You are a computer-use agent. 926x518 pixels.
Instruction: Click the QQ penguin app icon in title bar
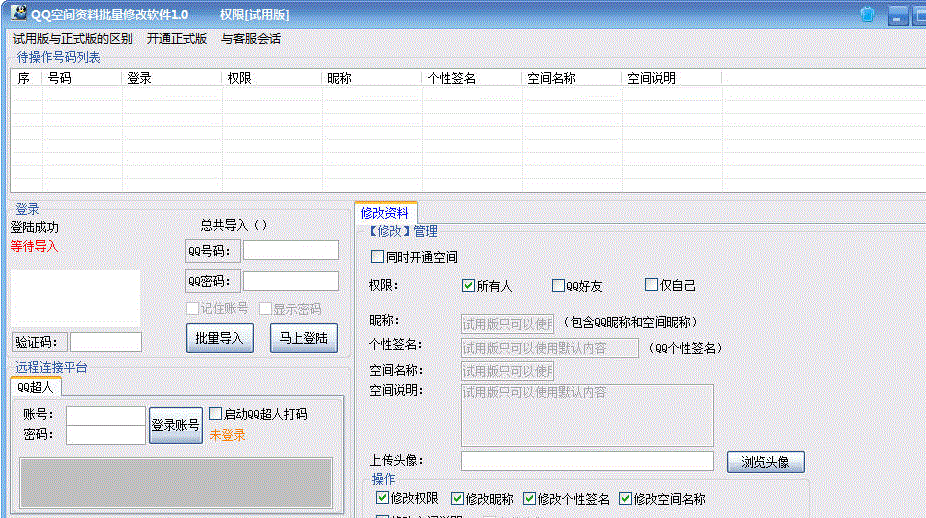18,13
